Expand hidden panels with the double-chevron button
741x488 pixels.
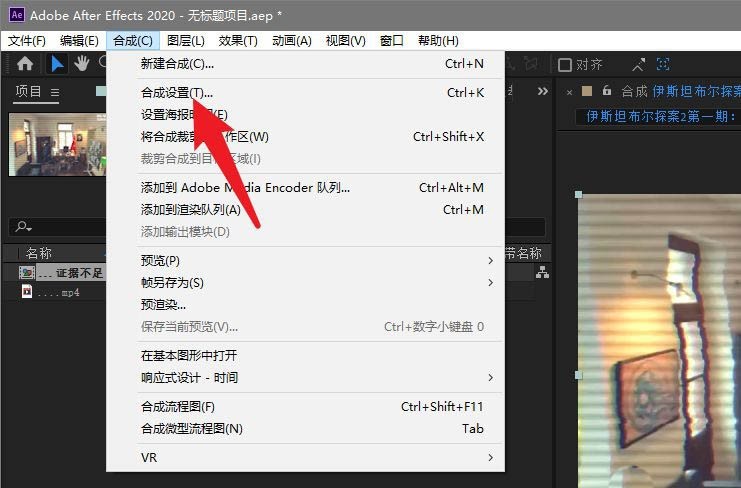[543, 91]
